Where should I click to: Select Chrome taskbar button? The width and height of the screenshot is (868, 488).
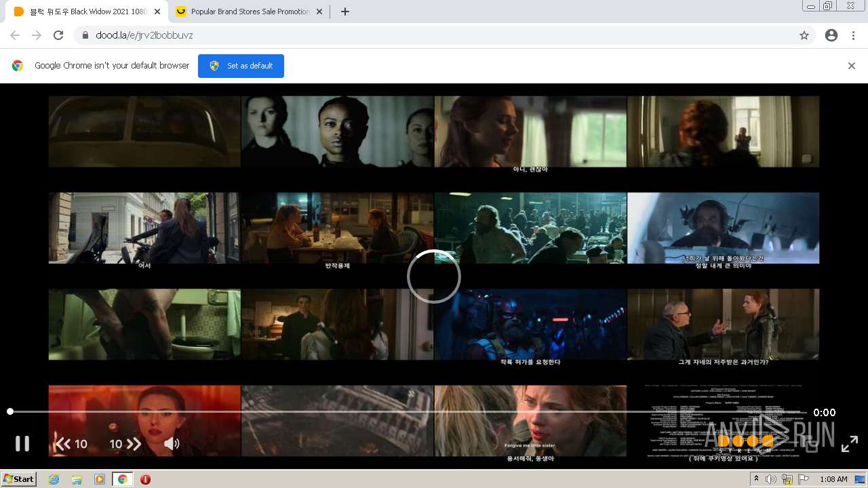(123, 479)
